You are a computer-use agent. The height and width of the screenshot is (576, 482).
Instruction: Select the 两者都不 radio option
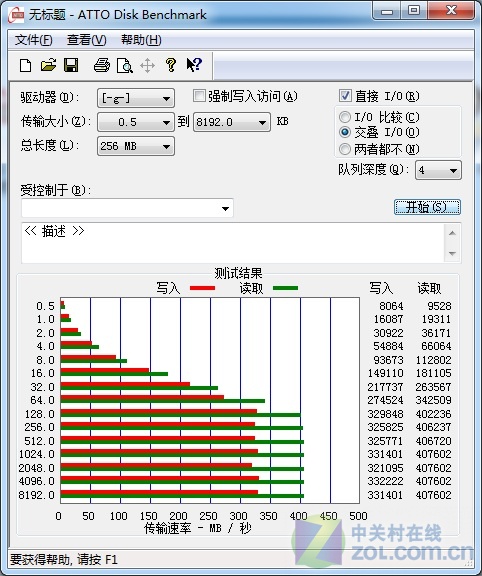click(345, 149)
